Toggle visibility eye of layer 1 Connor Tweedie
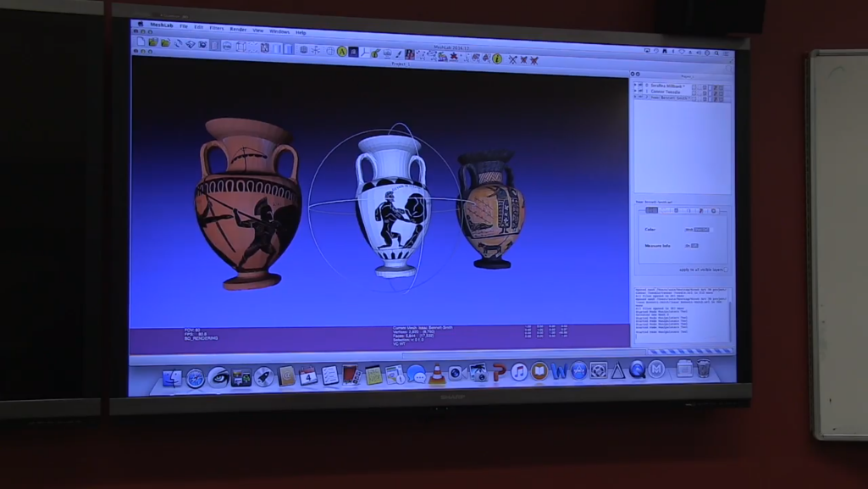 (640, 92)
